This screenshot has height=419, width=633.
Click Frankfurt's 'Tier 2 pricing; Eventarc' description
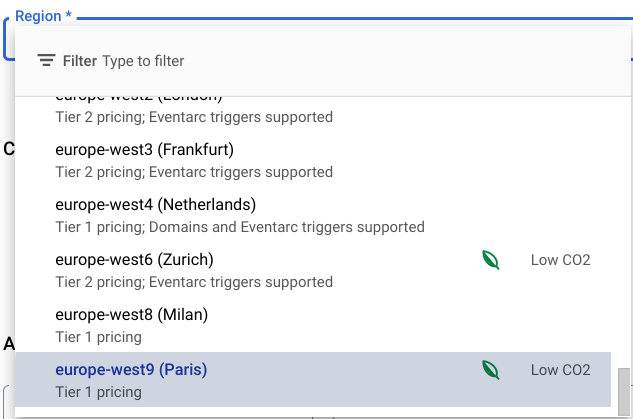194,172
